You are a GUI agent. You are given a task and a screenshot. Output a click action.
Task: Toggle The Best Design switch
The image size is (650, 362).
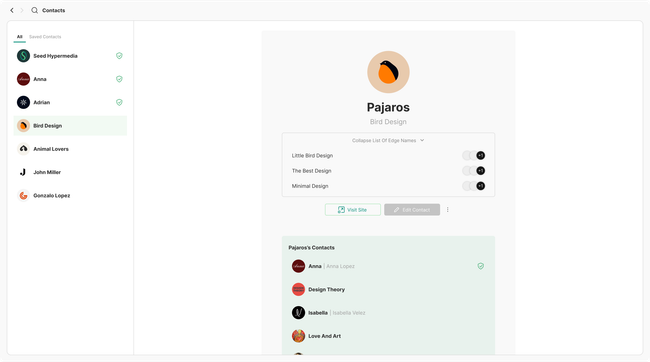[473, 171]
